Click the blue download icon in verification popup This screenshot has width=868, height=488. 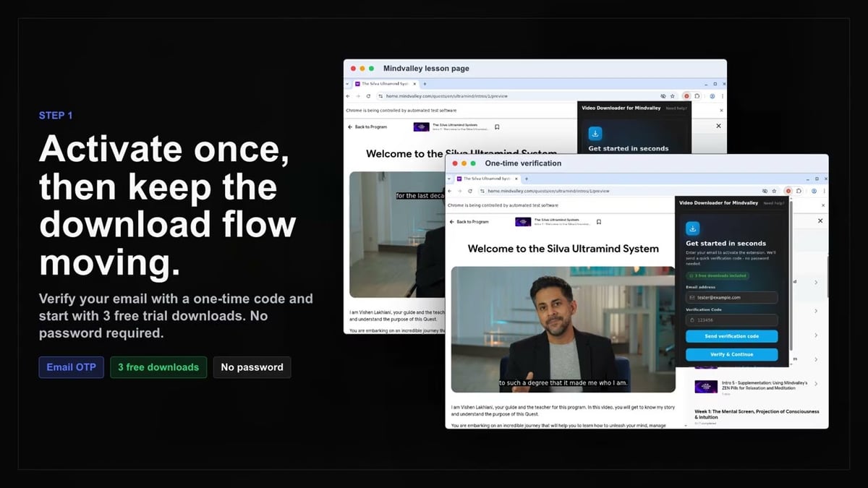pyautogui.click(x=693, y=228)
